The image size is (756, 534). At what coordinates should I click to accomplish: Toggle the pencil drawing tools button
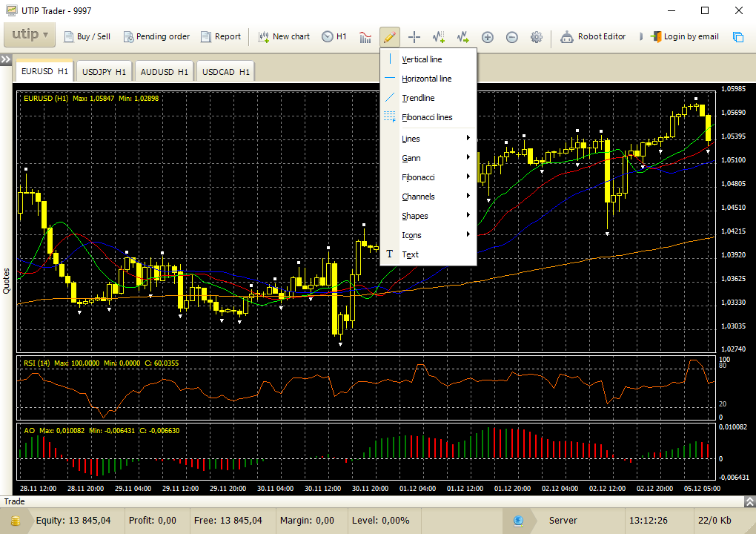click(x=390, y=36)
